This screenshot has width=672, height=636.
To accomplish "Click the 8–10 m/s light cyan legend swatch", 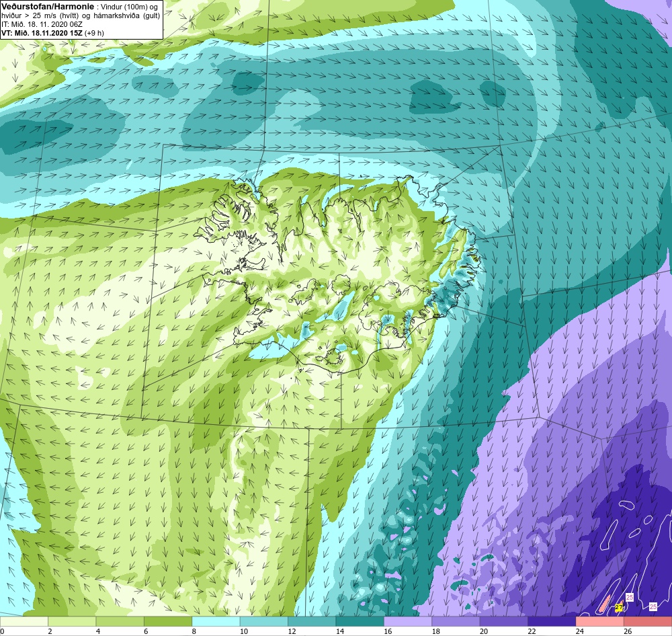I will coord(216,622).
